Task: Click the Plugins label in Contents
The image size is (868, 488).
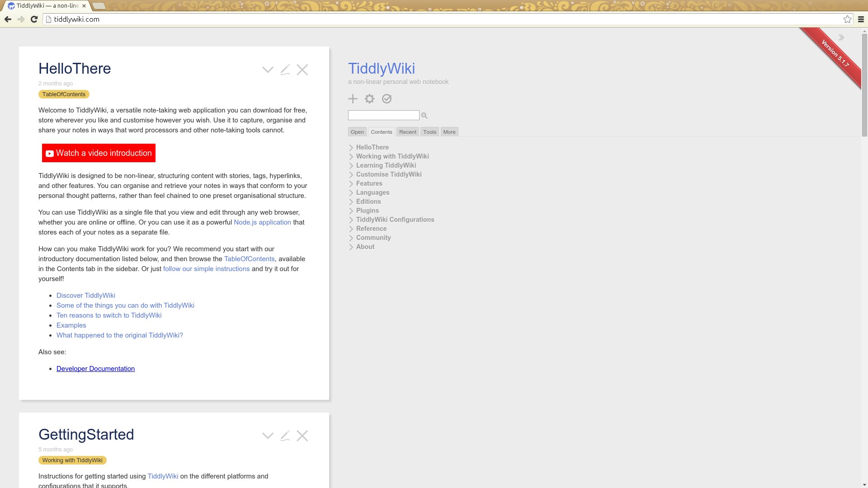Action: pyautogui.click(x=368, y=211)
